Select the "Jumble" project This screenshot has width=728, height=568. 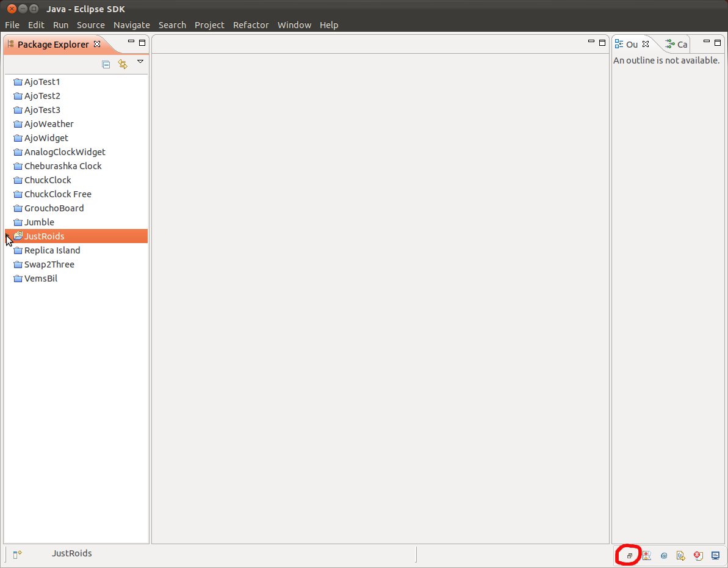[x=39, y=222]
